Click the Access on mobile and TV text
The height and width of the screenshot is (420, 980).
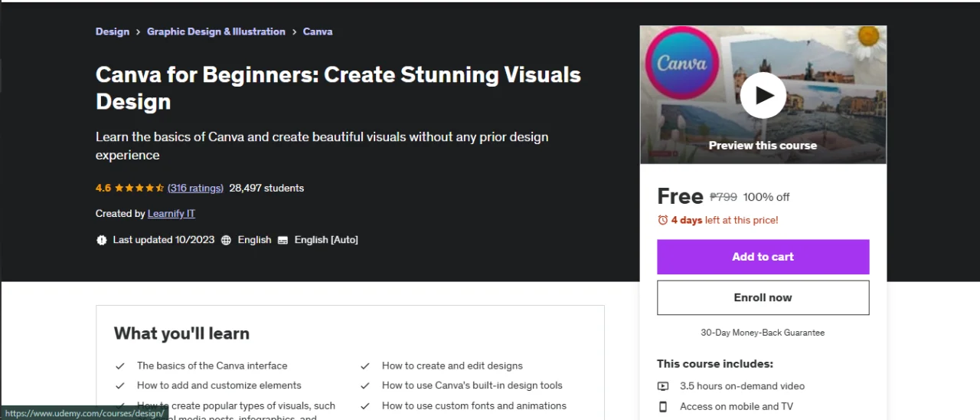tap(737, 406)
